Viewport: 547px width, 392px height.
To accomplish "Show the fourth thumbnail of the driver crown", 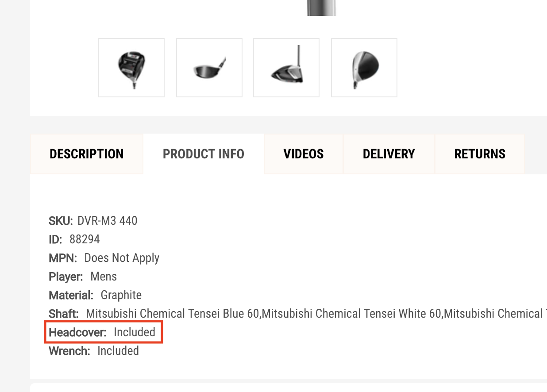I will [x=364, y=67].
